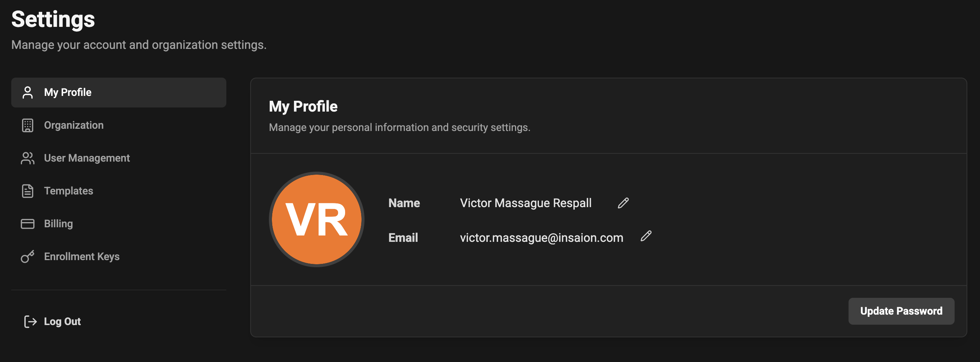The image size is (980, 362).
Task: Select My Profile in the sidebar
Action: 67,92
